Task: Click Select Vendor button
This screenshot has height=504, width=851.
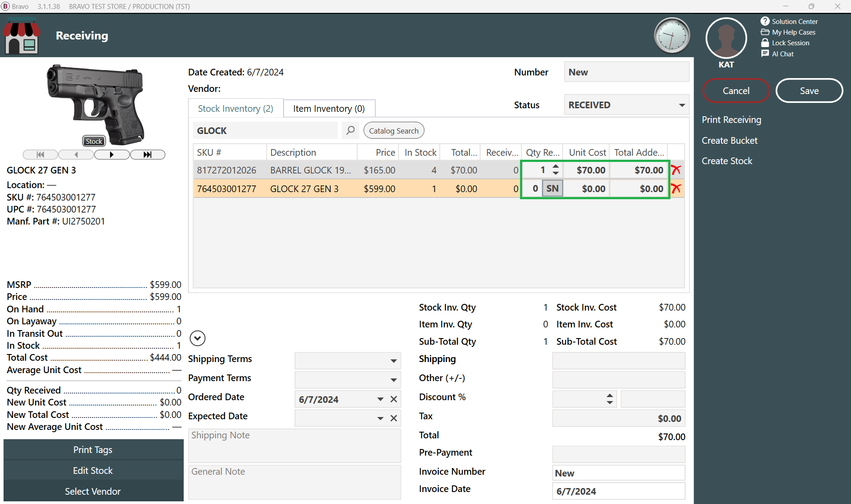Action: 93,492
